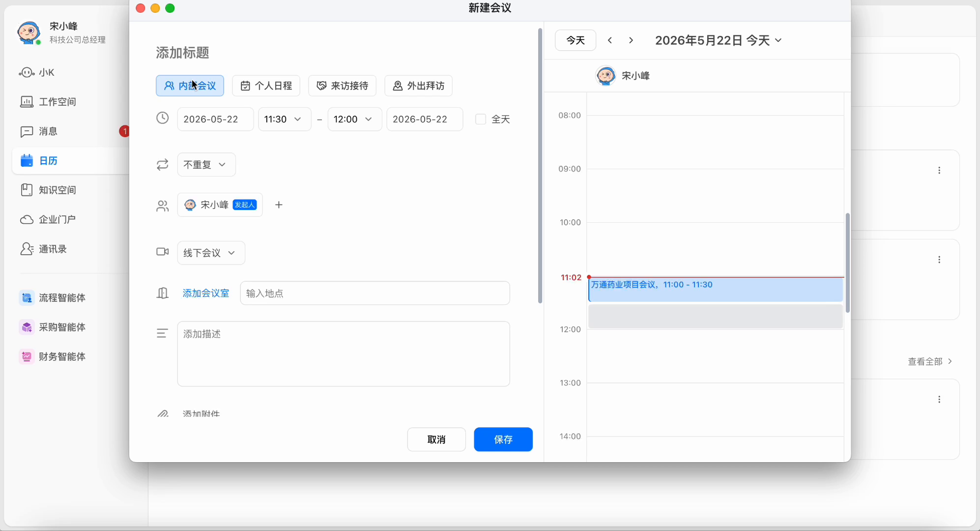Screen dimensions: 980x531
Task: Expand the 不重复 repeat dropdown
Action: 206,165
